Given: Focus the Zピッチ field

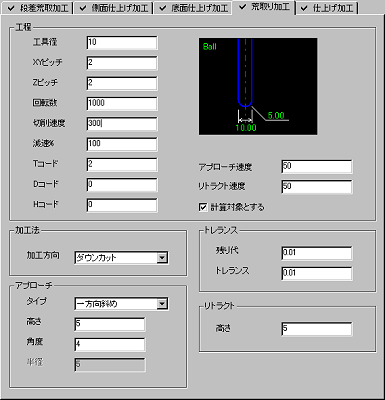Looking at the screenshot, I should click(122, 83).
